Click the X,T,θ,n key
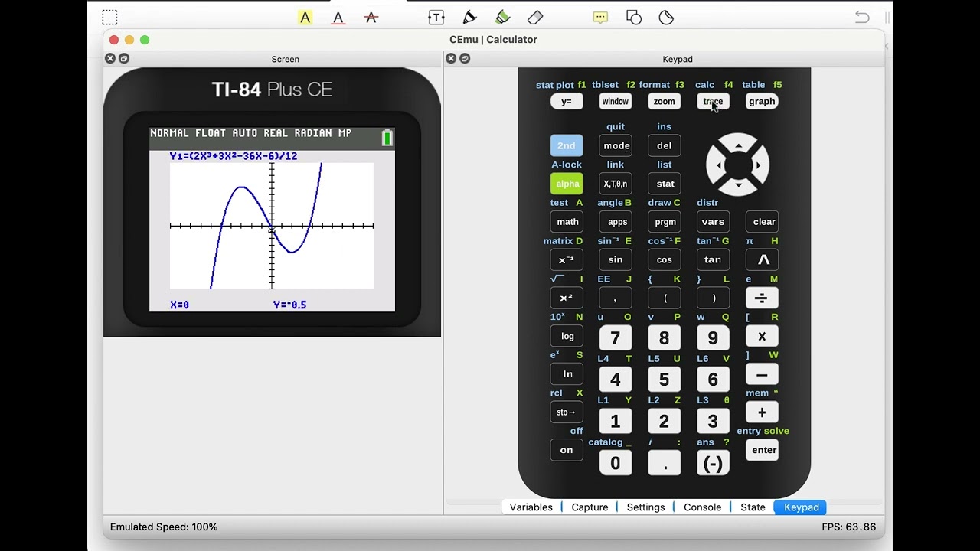Screen dimensions: 980x551 [x=615, y=184]
